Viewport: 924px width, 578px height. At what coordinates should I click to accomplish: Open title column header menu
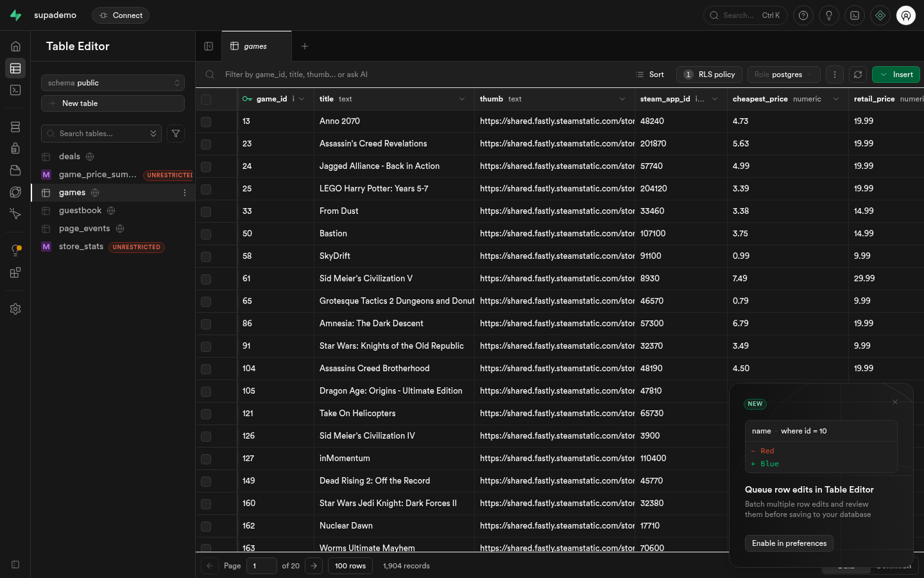tap(462, 99)
